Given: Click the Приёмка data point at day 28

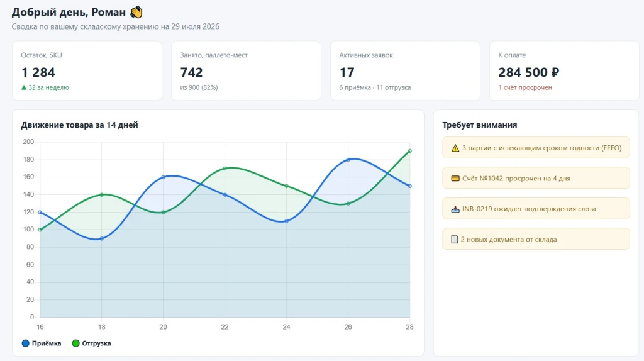Looking at the screenshot, I should pos(409,186).
